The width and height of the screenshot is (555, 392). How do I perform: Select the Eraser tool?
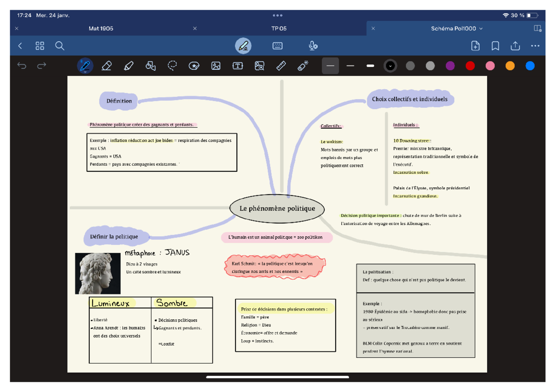pyautogui.click(x=106, y=66)
